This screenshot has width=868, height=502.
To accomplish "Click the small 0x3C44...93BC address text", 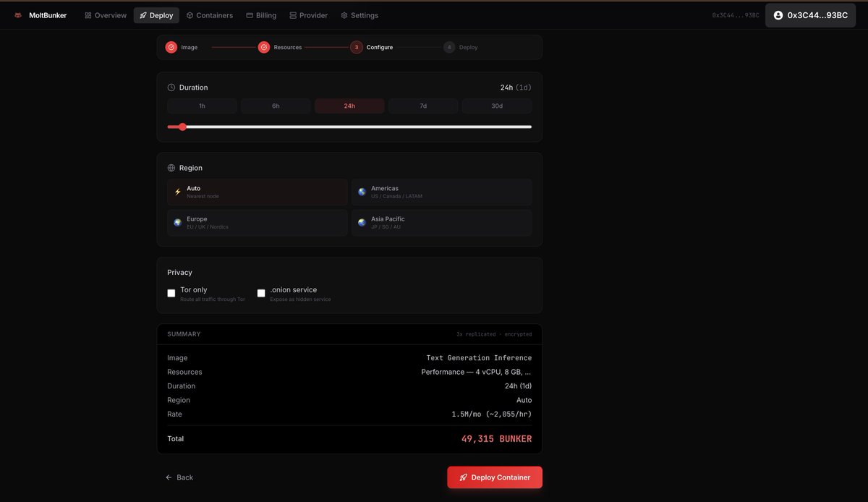I will tap(736, 15).
